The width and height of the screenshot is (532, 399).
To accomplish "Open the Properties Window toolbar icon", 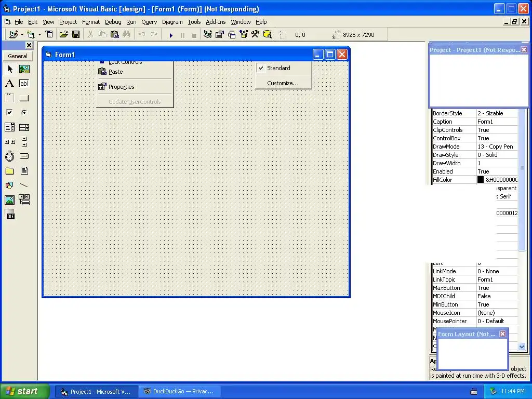I will tap(220, 35).
